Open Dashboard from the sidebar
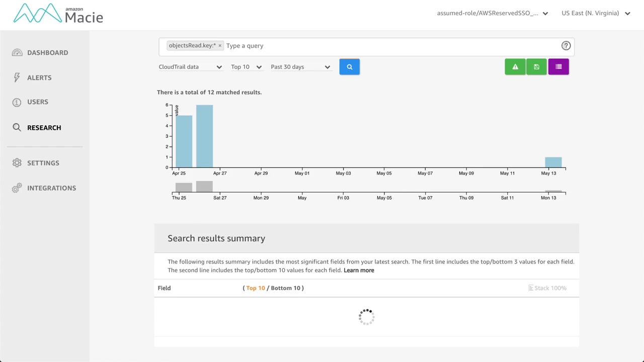This screenshot has width=644, height=362. [47, 53]
